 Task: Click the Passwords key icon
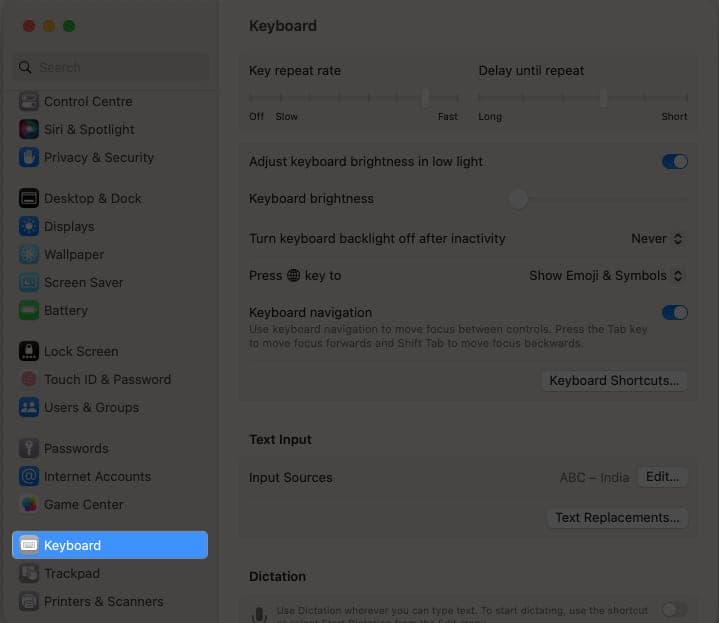29,448
